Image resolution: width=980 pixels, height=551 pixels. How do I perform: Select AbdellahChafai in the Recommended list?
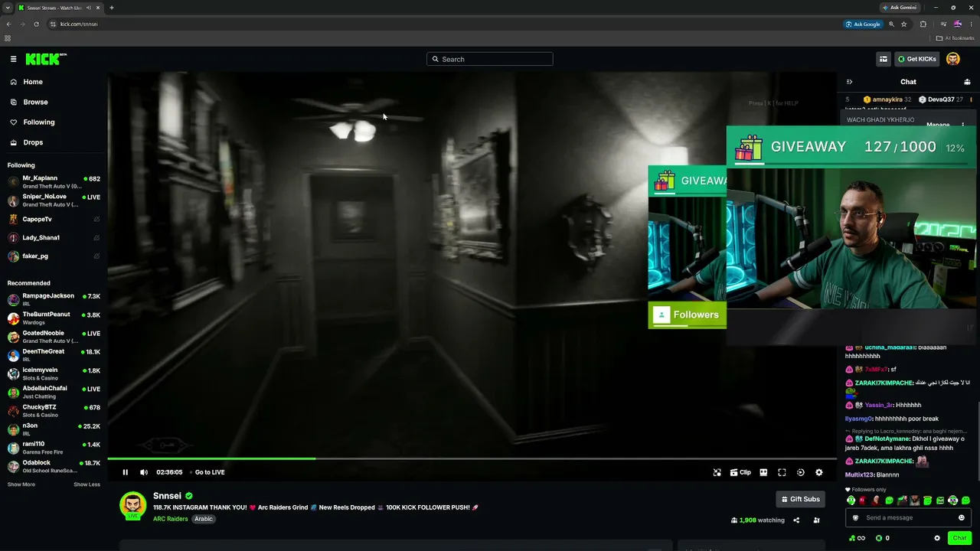click(x=54, y=392)
